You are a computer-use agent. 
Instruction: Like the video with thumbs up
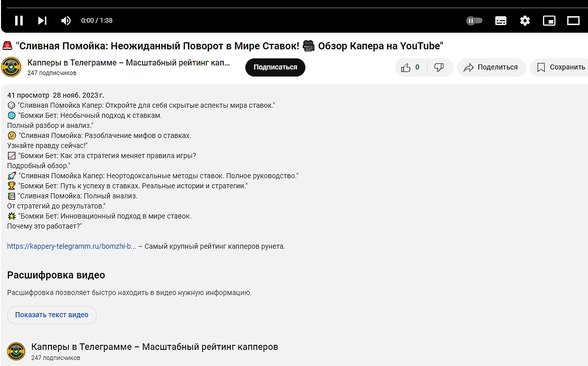pyautogui.click(x=411, y=67)
